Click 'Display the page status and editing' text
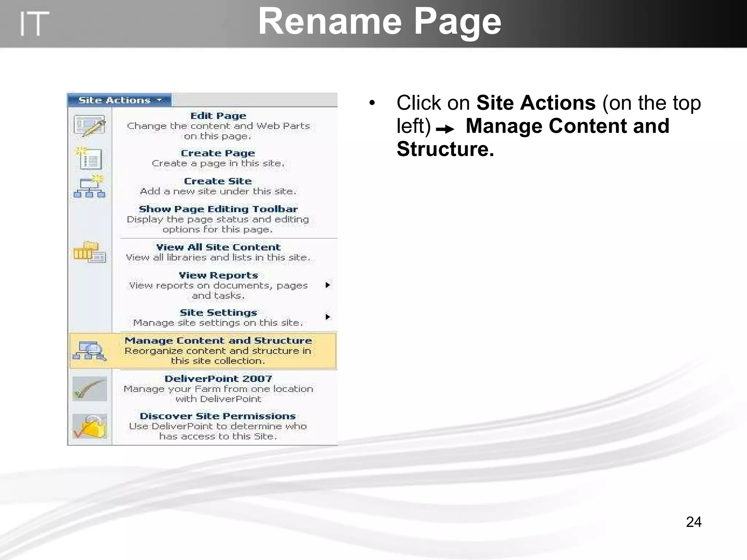747x560 pixels. 218,219
